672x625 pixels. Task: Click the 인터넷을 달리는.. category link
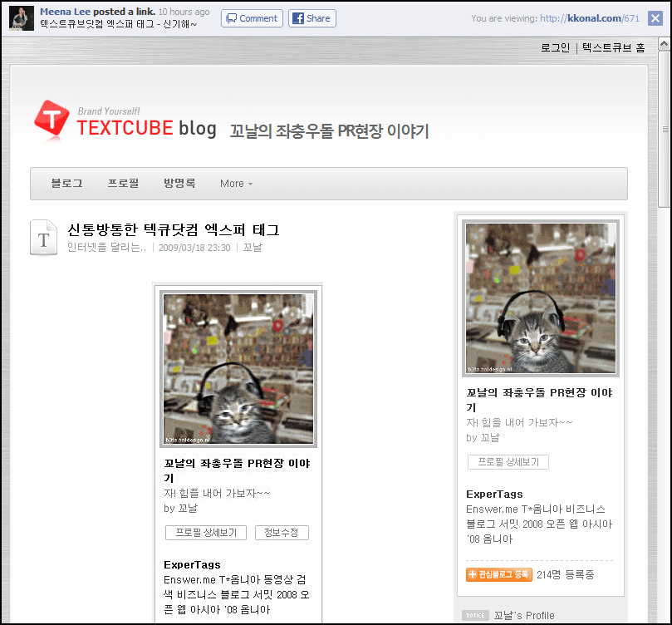(x=106, y=248)
